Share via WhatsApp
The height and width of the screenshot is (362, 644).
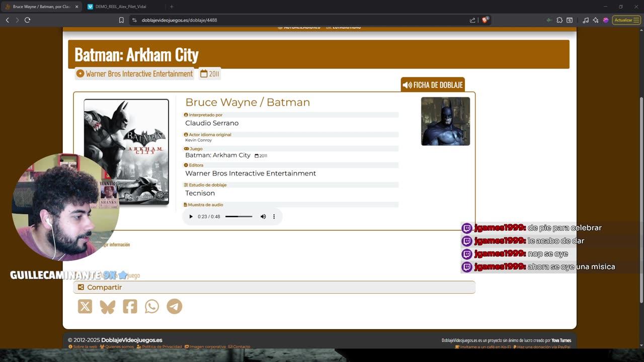coord(152,306)
